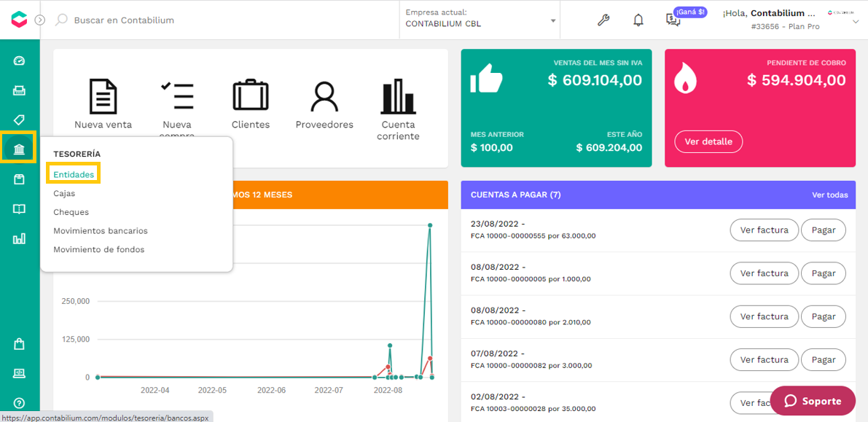The width and height of the screenshot is (868, 422).
Task: Open the notifications bell
Action: coord(638,20)
